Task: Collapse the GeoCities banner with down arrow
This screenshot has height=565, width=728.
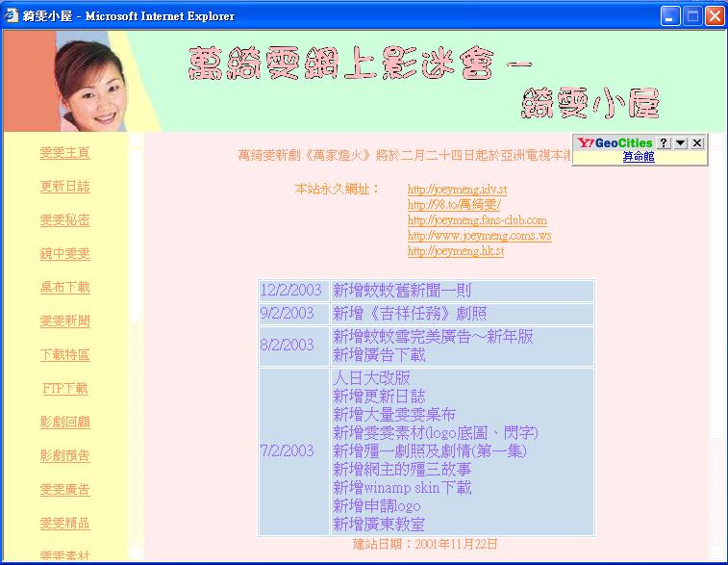Action: click(680, 143)
